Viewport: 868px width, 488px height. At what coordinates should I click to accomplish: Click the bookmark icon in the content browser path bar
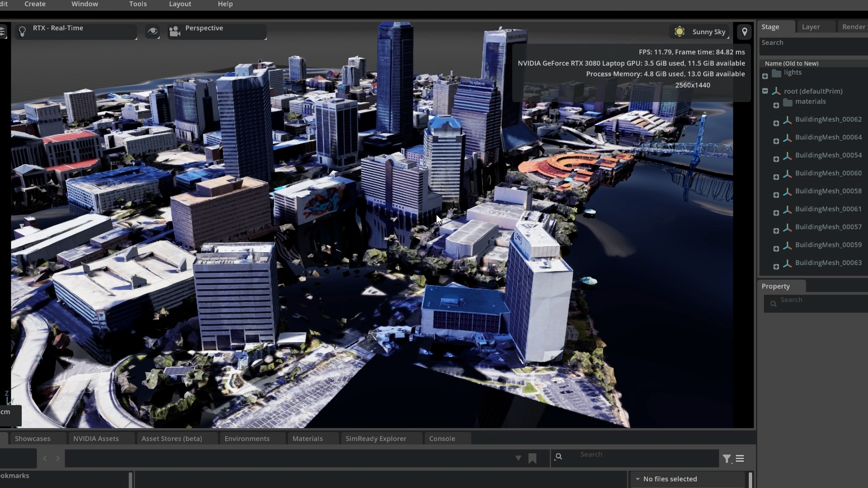(532, 458)
